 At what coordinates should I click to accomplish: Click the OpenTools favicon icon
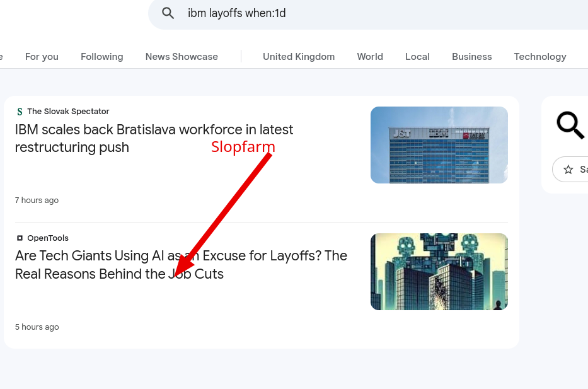(20, 238)
